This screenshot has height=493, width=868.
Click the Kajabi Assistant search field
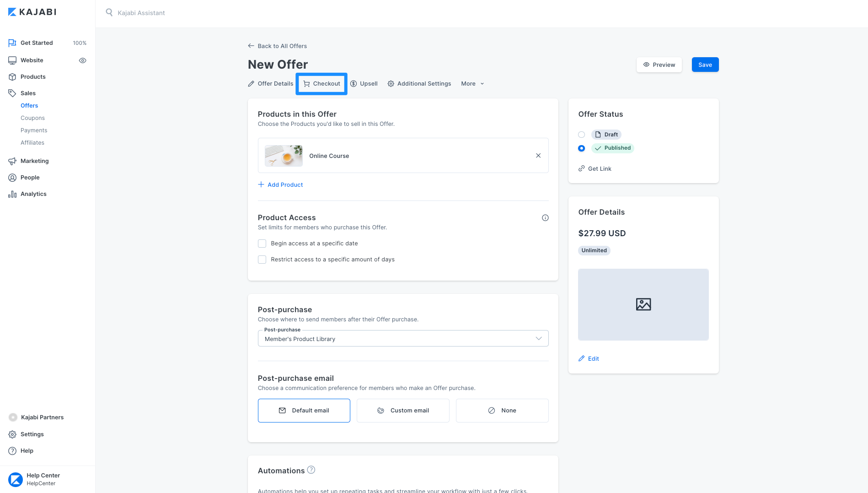click(x=141, y=13)
